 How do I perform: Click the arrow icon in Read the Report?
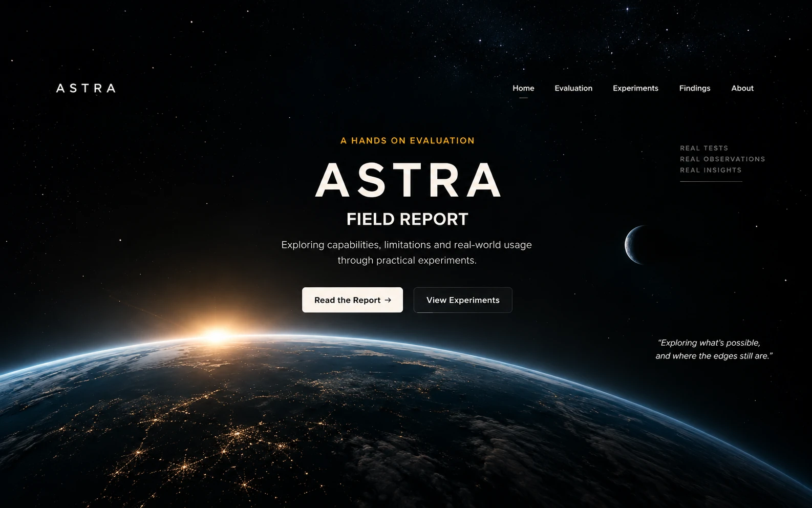click(x=388, y=300)
